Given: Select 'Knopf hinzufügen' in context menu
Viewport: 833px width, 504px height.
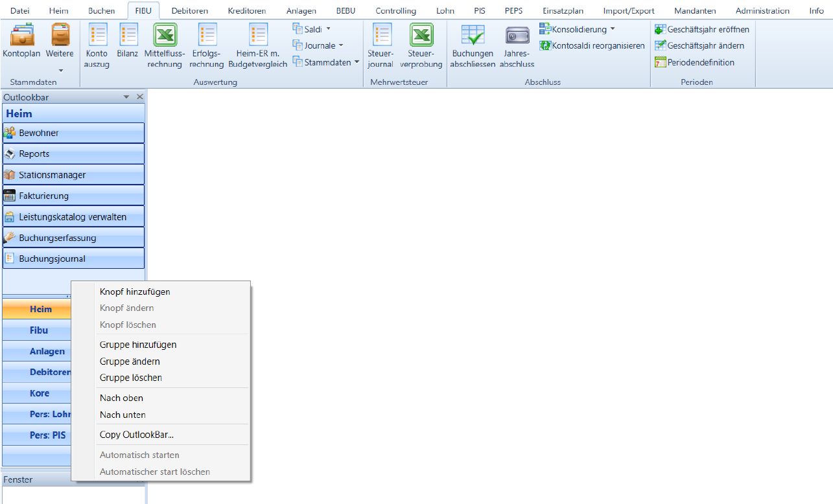Looking at the screenshot, I should click(135, 292).
